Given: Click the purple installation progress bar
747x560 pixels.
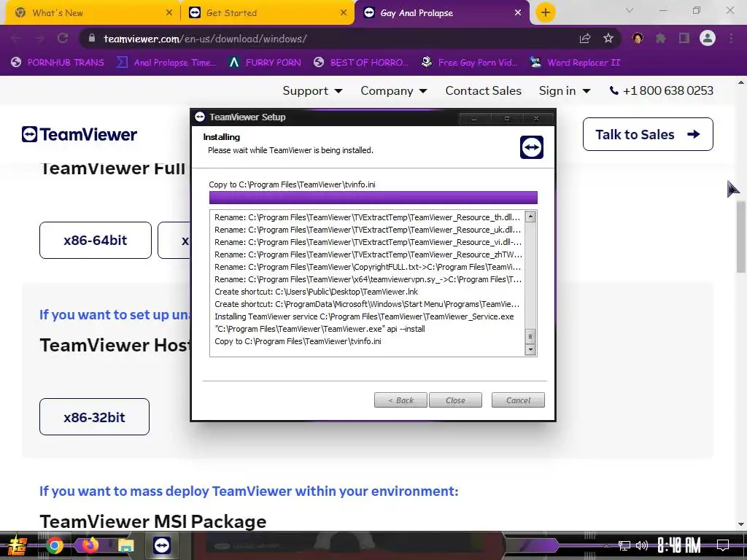Looking at the screenshot, I should click(x=373, y=198).
